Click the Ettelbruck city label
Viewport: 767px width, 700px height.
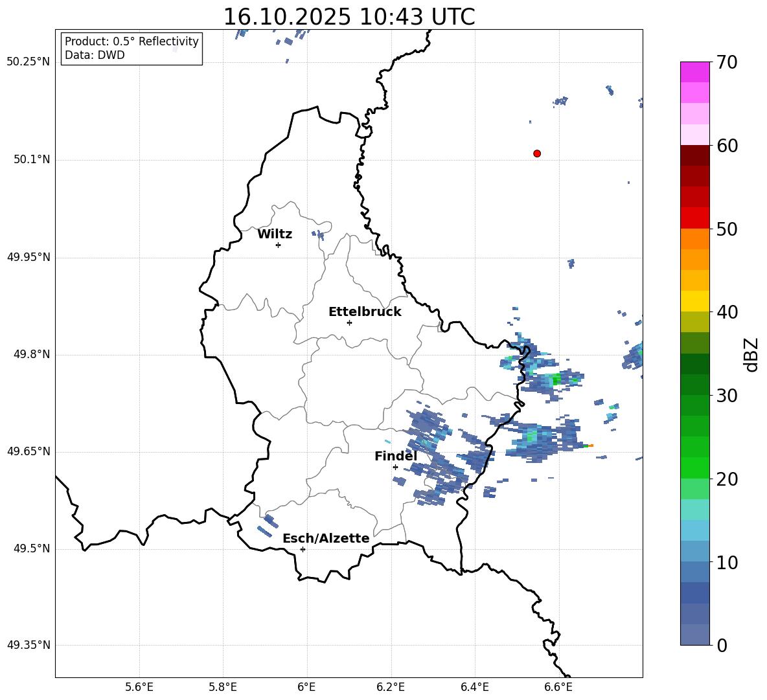coord(365,312)
